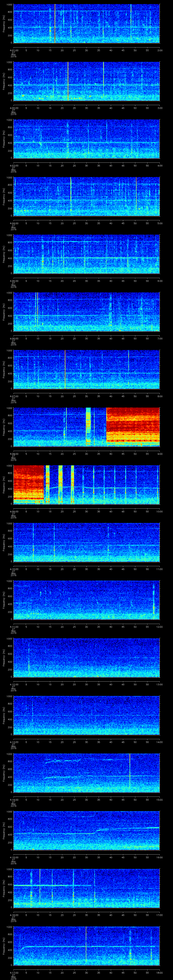173x980 pixels.
Task: Click the '17:00' end time label
Action: point(160,915)
